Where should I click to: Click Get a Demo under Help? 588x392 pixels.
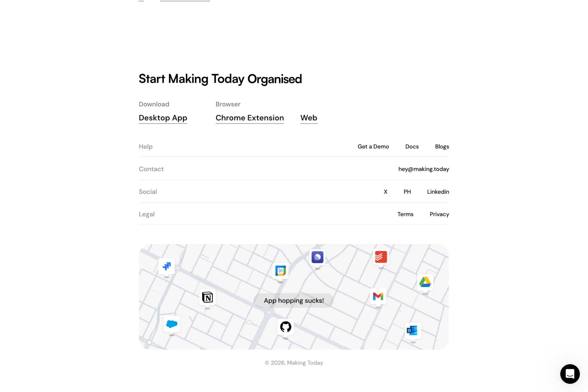tap(373, 146)
